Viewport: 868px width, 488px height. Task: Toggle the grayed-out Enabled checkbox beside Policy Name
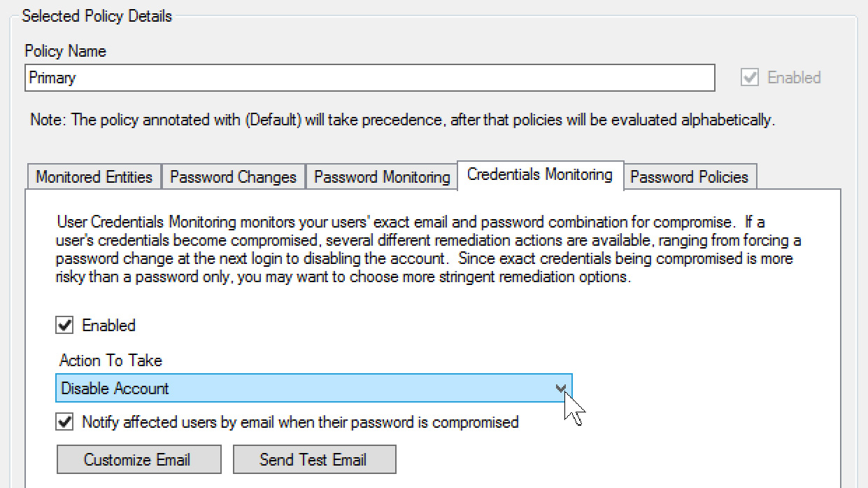750,78
